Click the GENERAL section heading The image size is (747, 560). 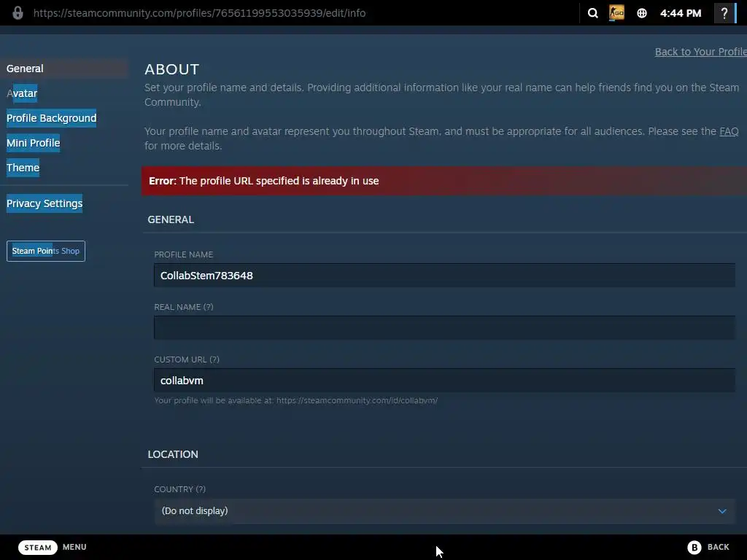[171, 219]
